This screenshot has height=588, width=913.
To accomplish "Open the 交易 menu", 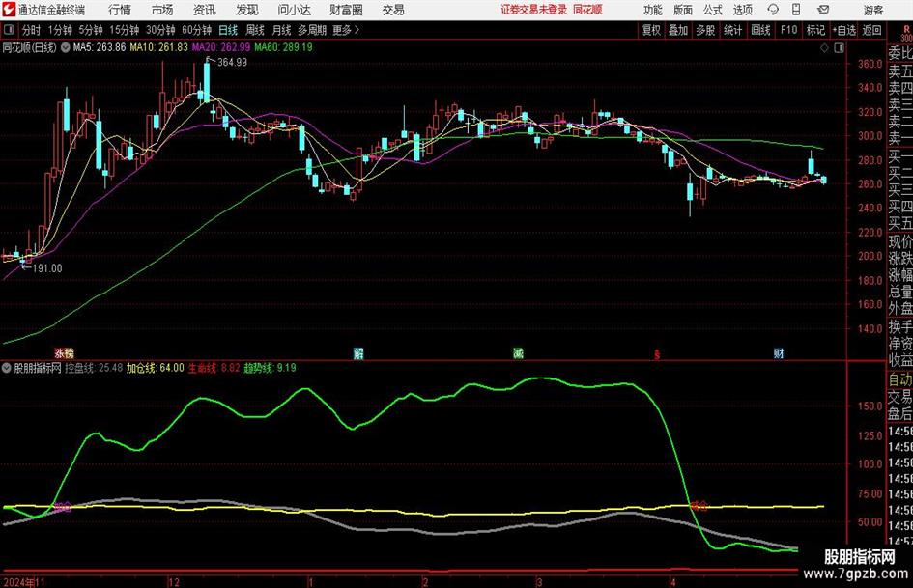I will point(393,10).
